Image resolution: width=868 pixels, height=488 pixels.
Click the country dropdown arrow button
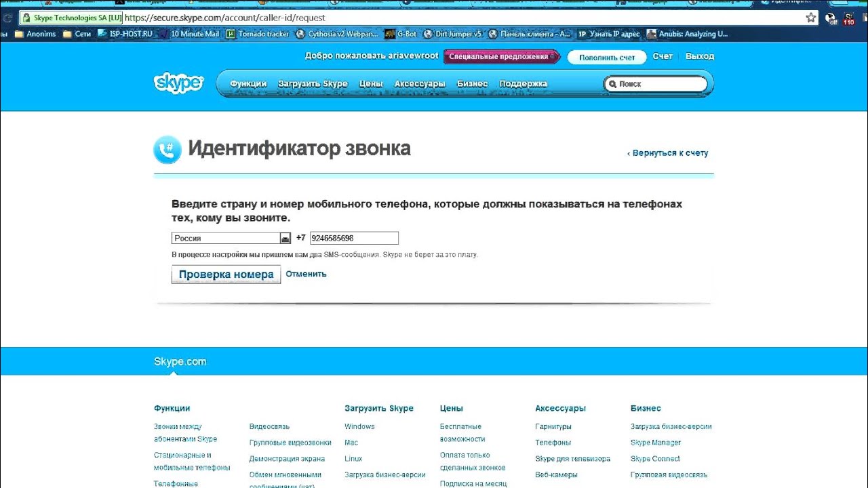coord(285,238)
